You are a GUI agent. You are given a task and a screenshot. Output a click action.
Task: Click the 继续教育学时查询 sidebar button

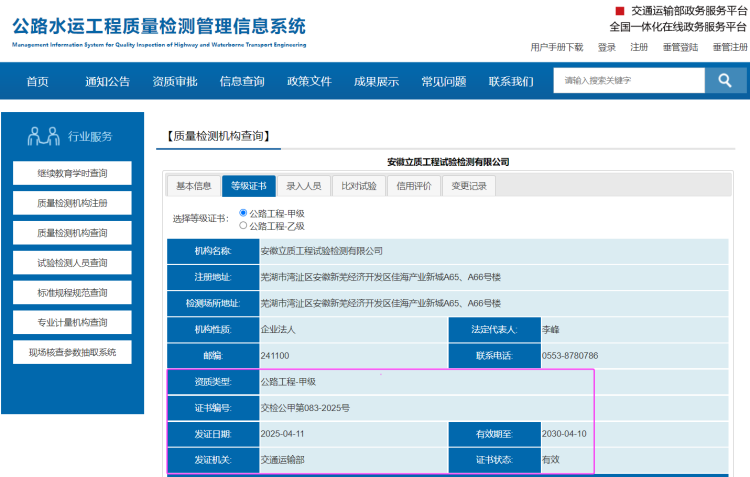coord(72,173)
